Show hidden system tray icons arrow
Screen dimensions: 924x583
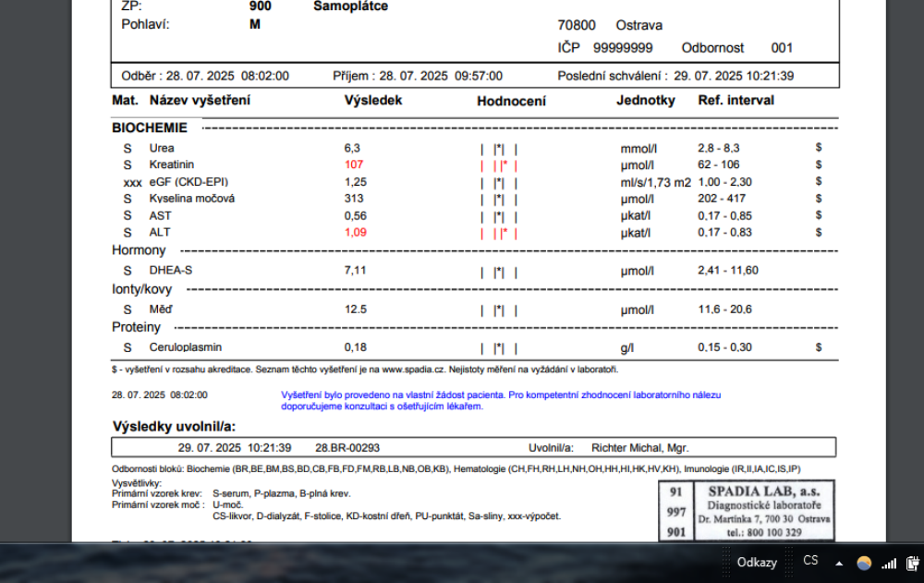(x=839, y=563)
